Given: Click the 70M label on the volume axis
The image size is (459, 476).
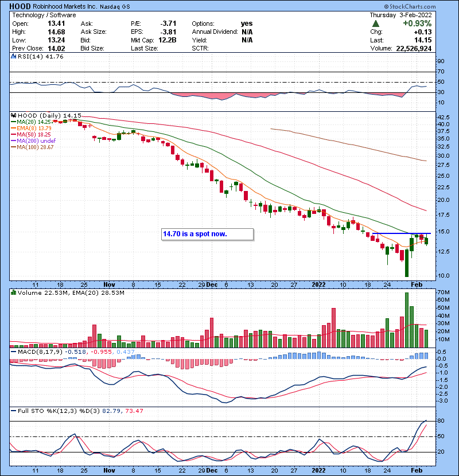Looking at the screenshot, I should 443,292.
